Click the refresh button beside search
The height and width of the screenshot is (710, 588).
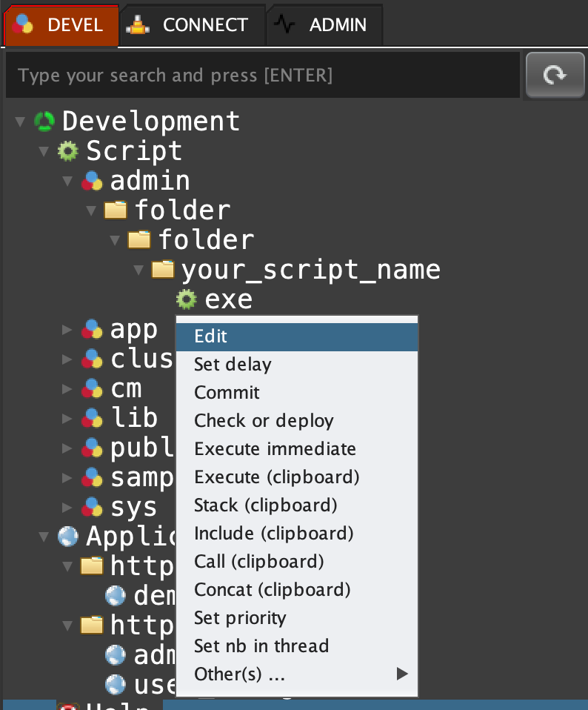555,75
